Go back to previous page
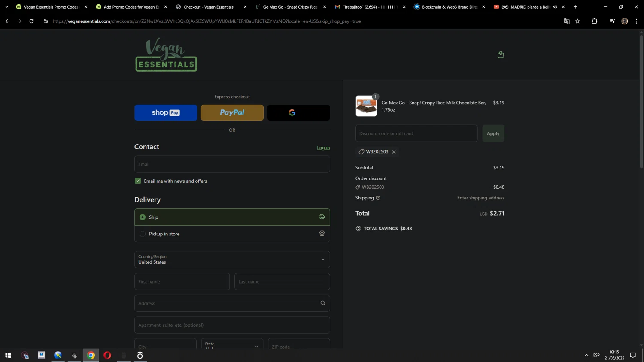This screenshot has width=644, height=362. coord(7,21)
